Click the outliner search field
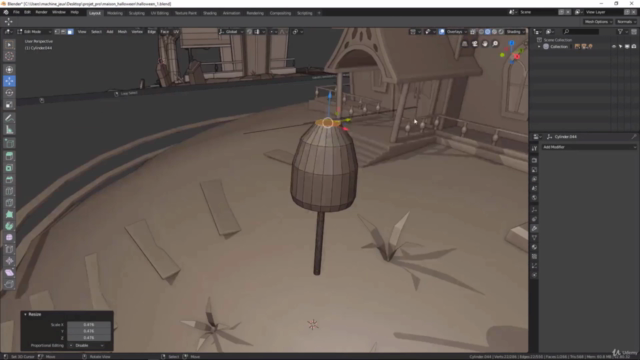The image size is (640, 360). click(581, 31)
